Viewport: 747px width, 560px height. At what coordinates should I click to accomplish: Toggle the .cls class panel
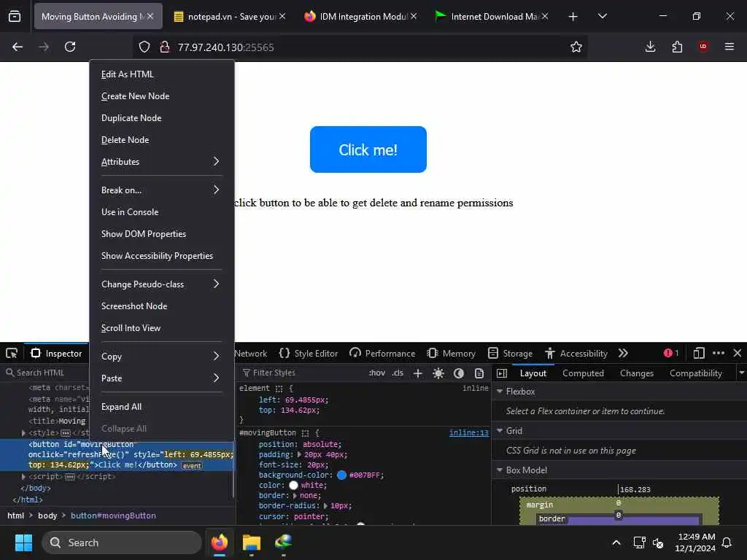pyautogui.click(x=398, y=373)
